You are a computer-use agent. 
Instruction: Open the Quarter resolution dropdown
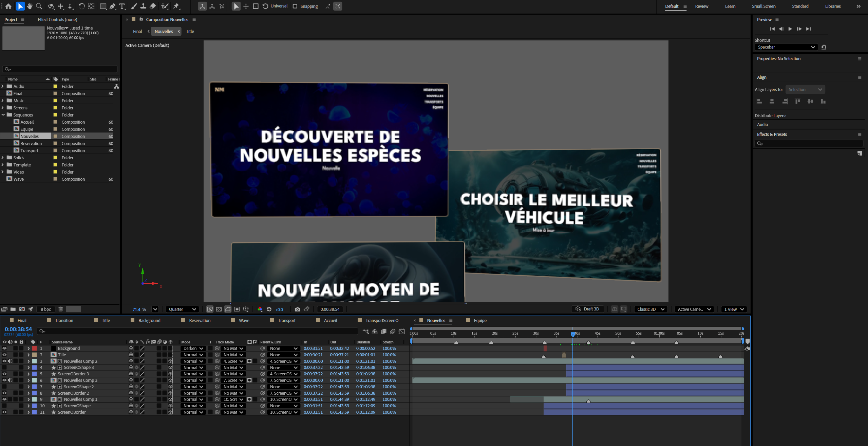[x=182, y=309]
